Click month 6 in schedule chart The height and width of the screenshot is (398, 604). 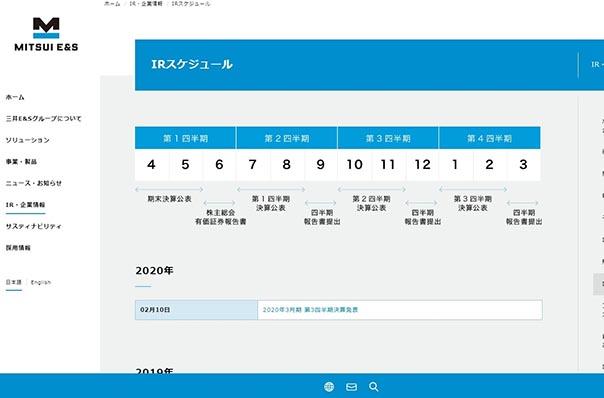pyautogui.click(x=219, y=165)
